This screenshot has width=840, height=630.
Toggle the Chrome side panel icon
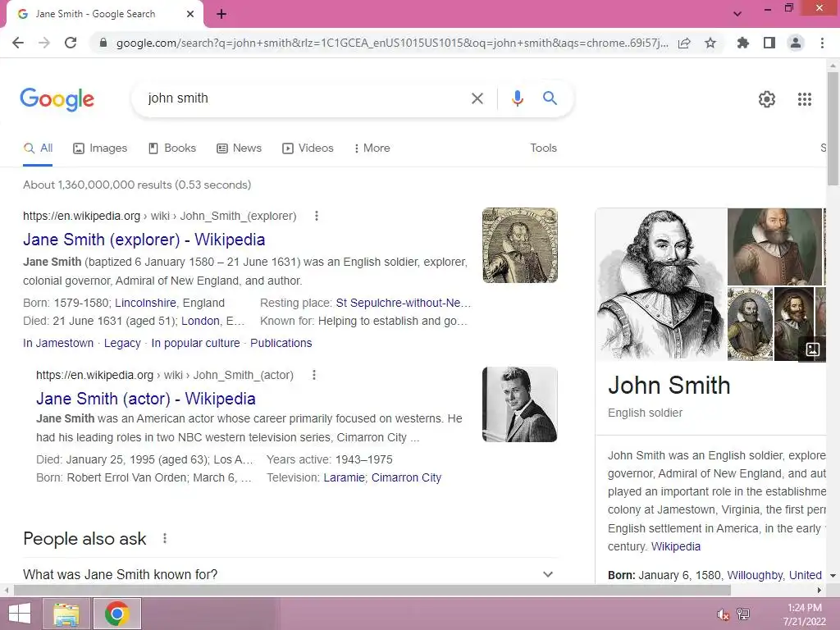tap(769, 43)
